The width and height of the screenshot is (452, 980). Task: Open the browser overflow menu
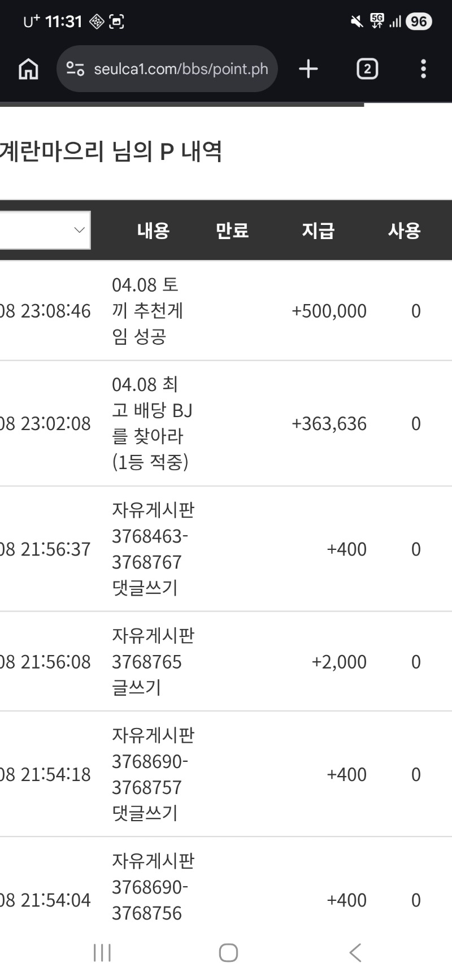[423, 69]
